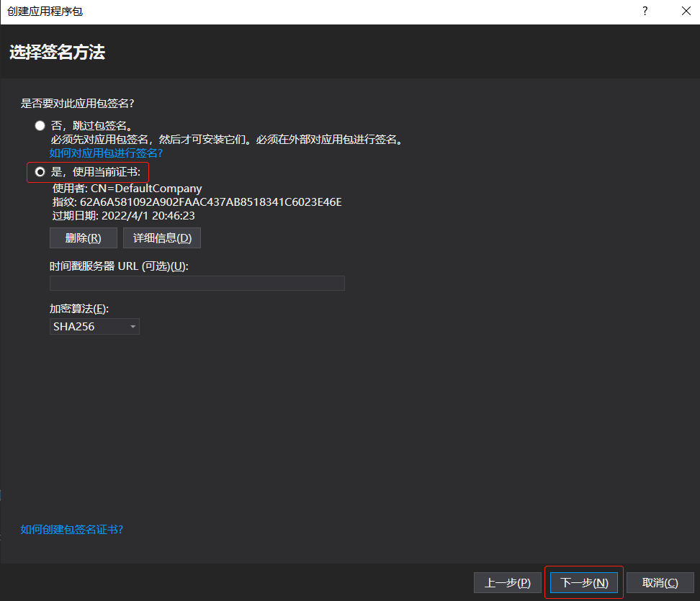The height and width of the screenshot is (601, 700).
Task: Expand the encryption algorithm combo box arrow
Action: tap(134, 326)
